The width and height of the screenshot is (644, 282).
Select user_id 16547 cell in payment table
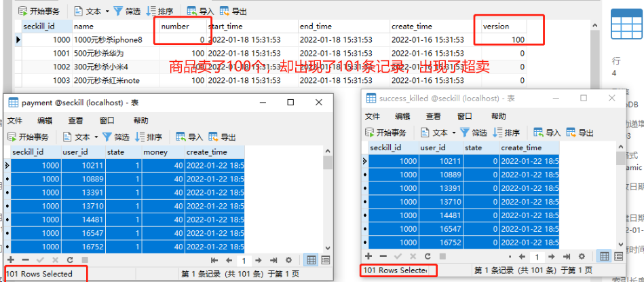tap(83, 233)
